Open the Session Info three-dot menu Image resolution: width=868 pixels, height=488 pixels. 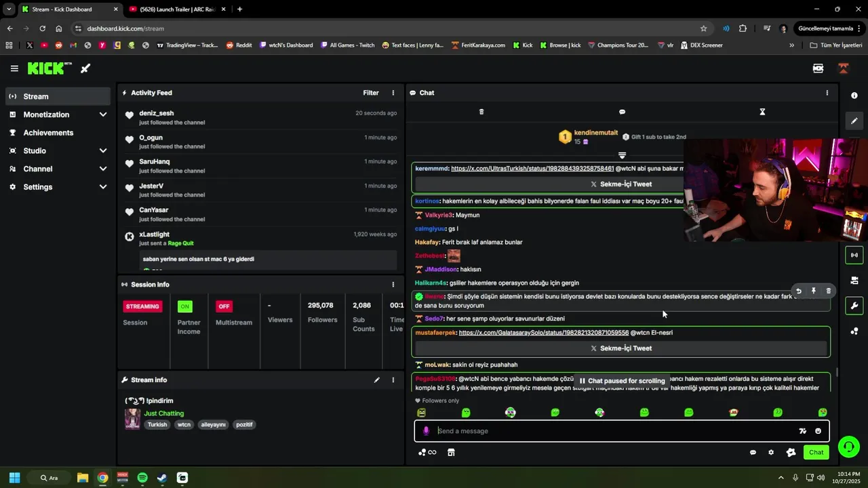coord(393,285)
